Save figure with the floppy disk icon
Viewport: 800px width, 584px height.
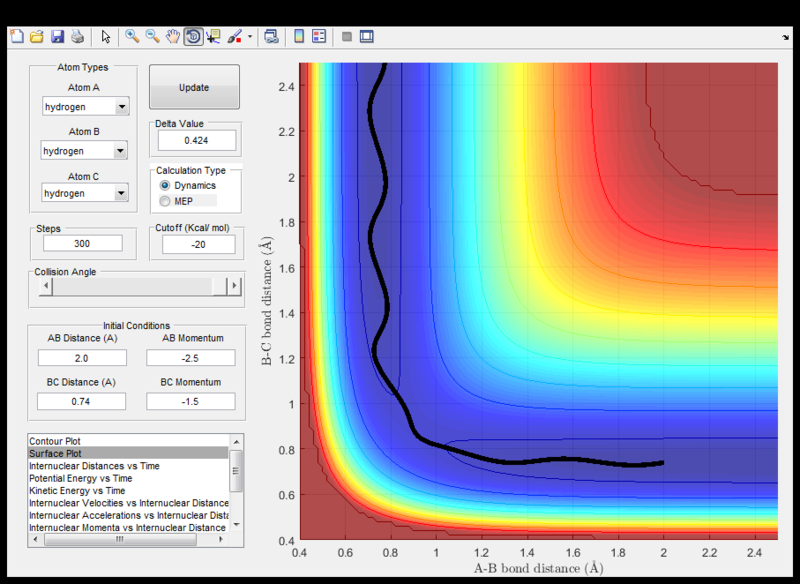tap(57, 37)
